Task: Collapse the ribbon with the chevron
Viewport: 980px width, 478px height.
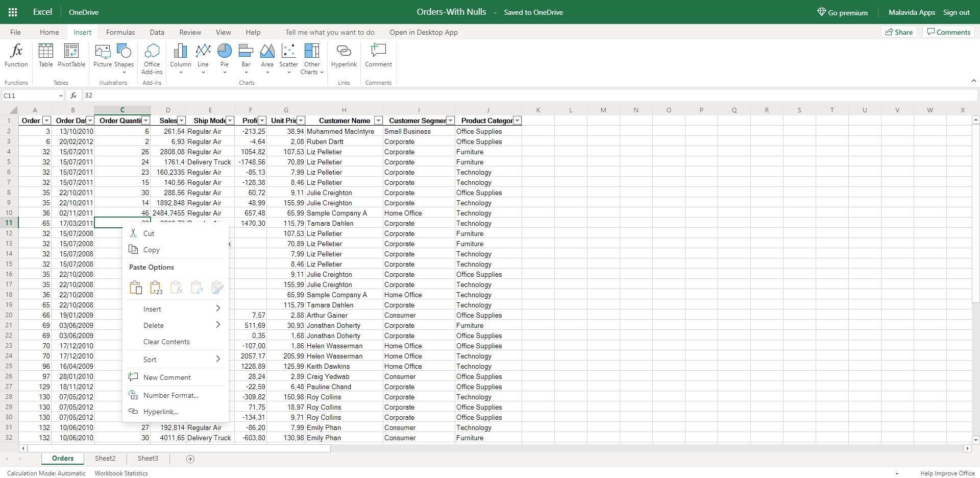Action: 973,81
